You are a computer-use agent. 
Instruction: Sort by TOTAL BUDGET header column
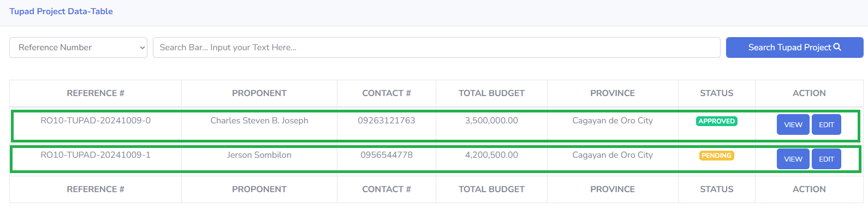click(x=491, y=93)
